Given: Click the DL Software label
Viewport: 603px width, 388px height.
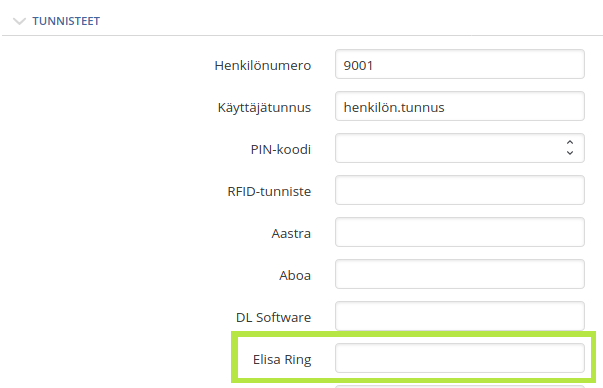Looking at the screenshot, I should pos(273,317).
